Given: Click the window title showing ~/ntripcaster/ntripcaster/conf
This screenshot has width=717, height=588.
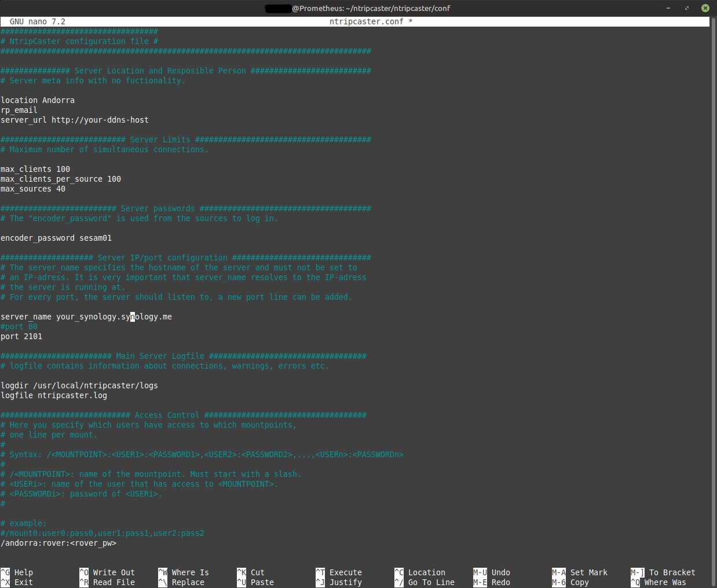Looking at the screenshot, I should pyautogui.click(x=357, y=8).
